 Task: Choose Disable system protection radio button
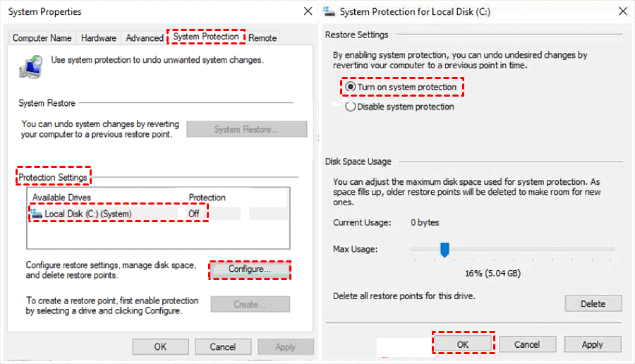[351, 107]
